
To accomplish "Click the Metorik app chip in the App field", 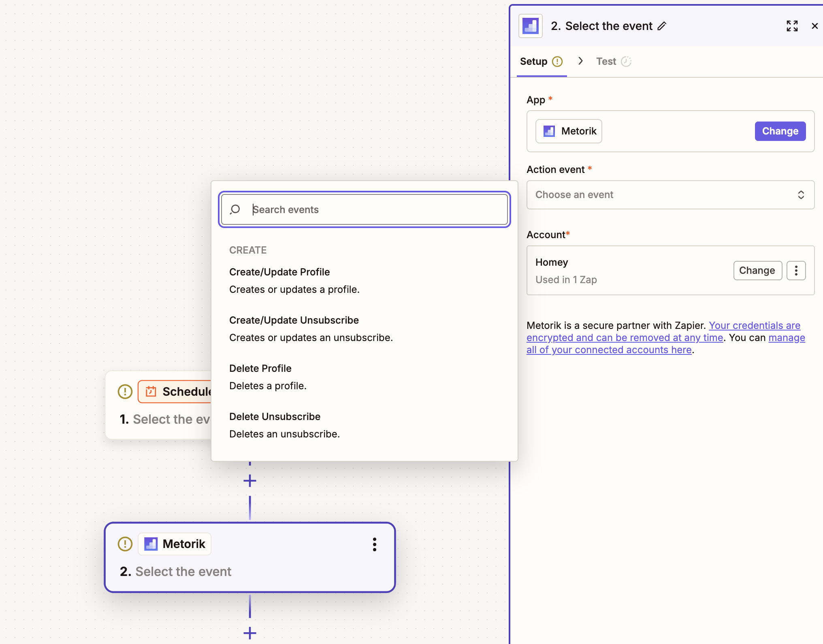I will pos(569,131).
